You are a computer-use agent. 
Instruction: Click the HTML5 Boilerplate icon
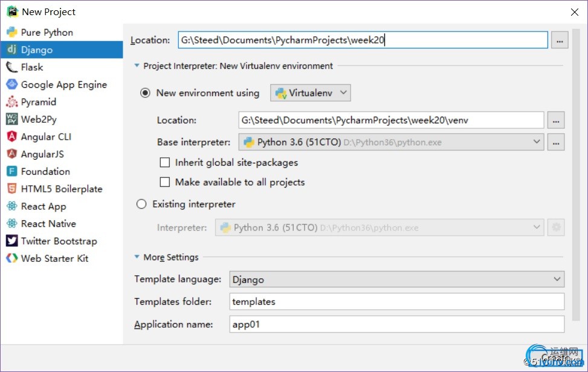[12, 189]
